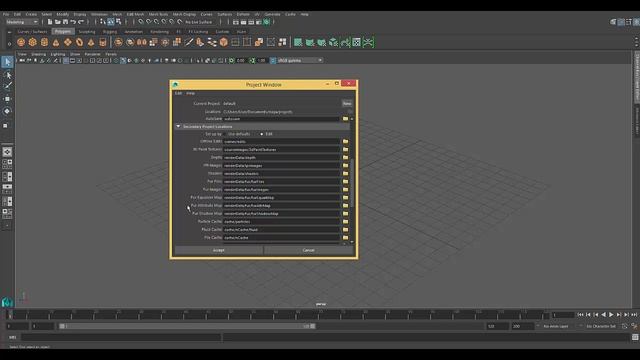The height and width of the screenshot is (360, 640).
Task: Browse folder for Shaders location
Action: pyautogui.click(x=345, y=173)
